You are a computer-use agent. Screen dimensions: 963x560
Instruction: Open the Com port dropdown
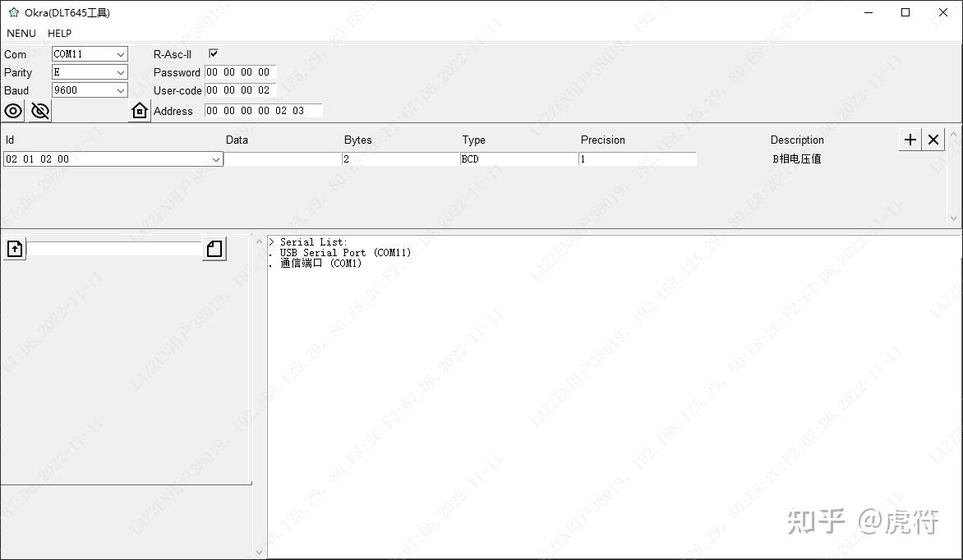pos(122,53)
